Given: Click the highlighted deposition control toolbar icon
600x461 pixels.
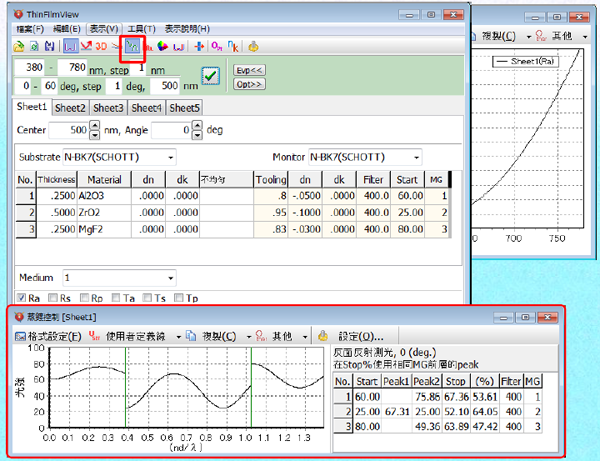Looking at the screenshot, I should 132,47.
